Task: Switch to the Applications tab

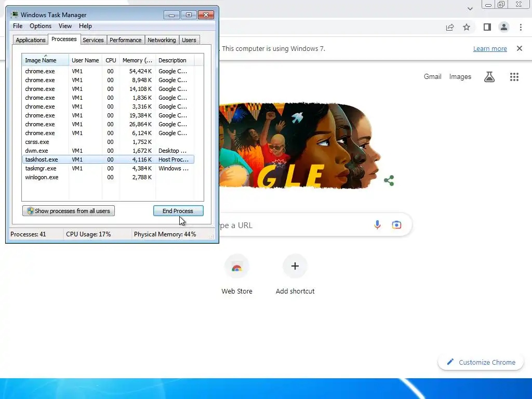Action: [x=31, y=40]
